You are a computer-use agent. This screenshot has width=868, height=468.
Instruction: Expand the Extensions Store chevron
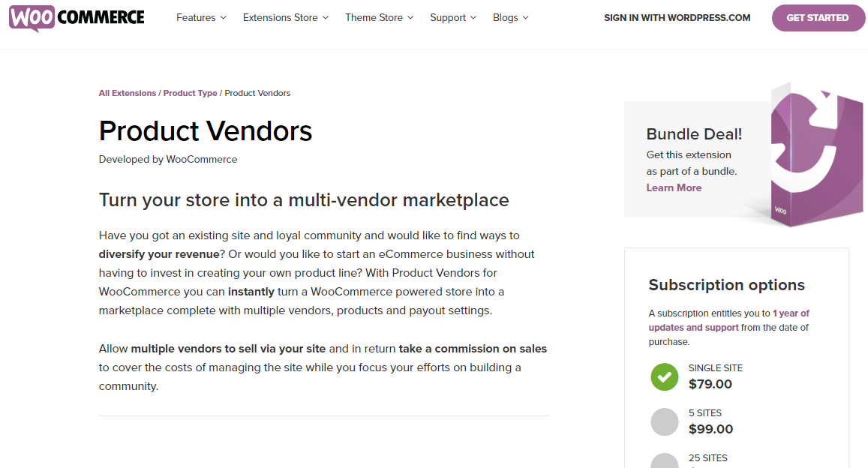pos(326,18)
